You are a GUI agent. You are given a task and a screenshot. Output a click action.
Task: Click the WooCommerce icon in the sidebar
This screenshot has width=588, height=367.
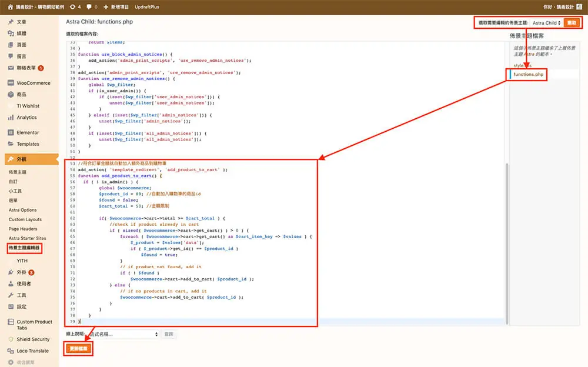point(11,83)
